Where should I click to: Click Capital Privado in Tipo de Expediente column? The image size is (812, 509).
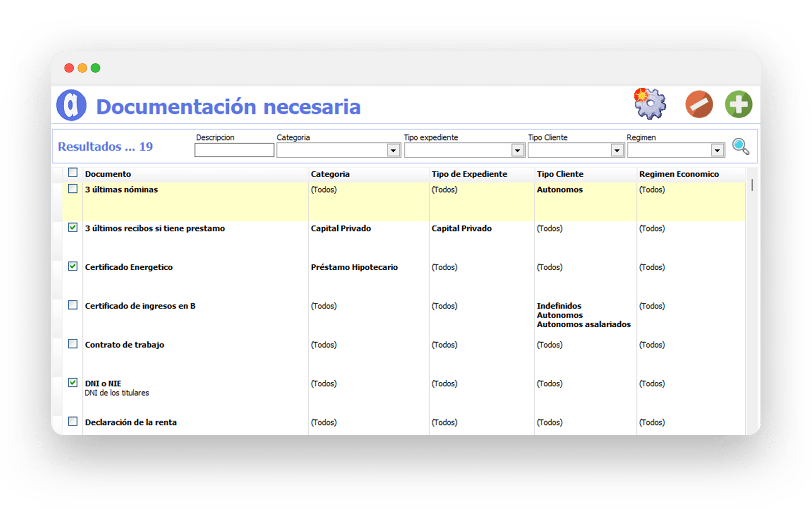tap(462, 229)
